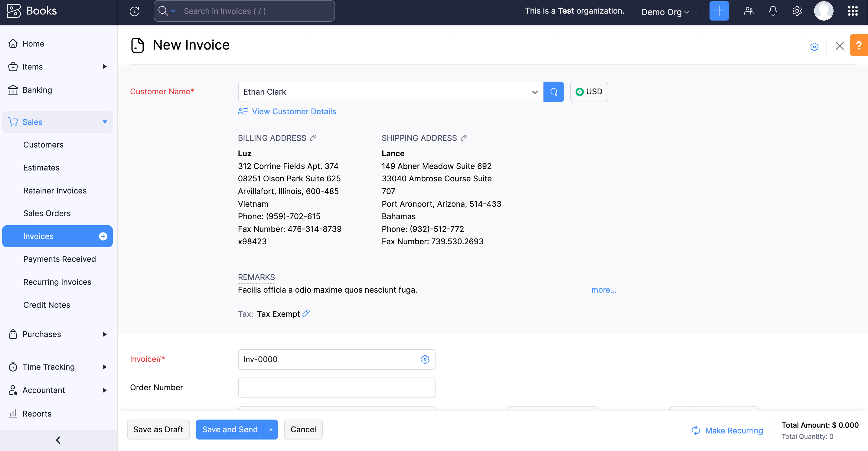
Task: Edit the shipping address using the pencil icon
Action: click(464, 138)
